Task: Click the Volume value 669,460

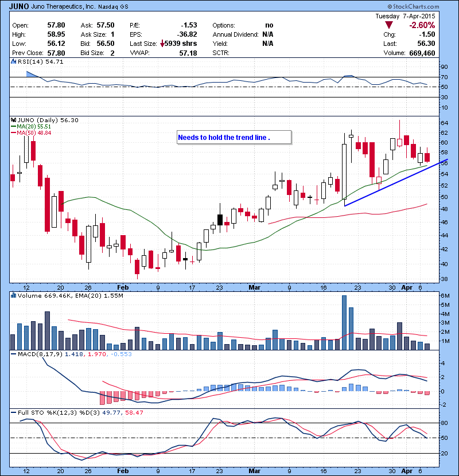Action: (422, 53)
